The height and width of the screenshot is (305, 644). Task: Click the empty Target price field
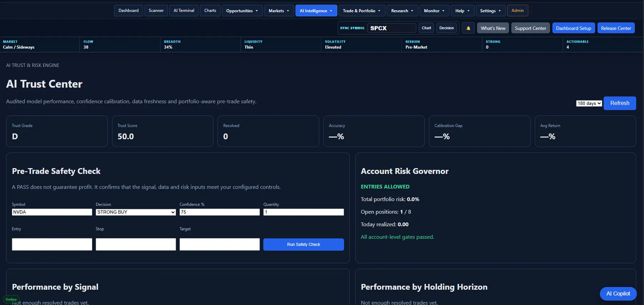pyautogui.click(x=219, y=244)
